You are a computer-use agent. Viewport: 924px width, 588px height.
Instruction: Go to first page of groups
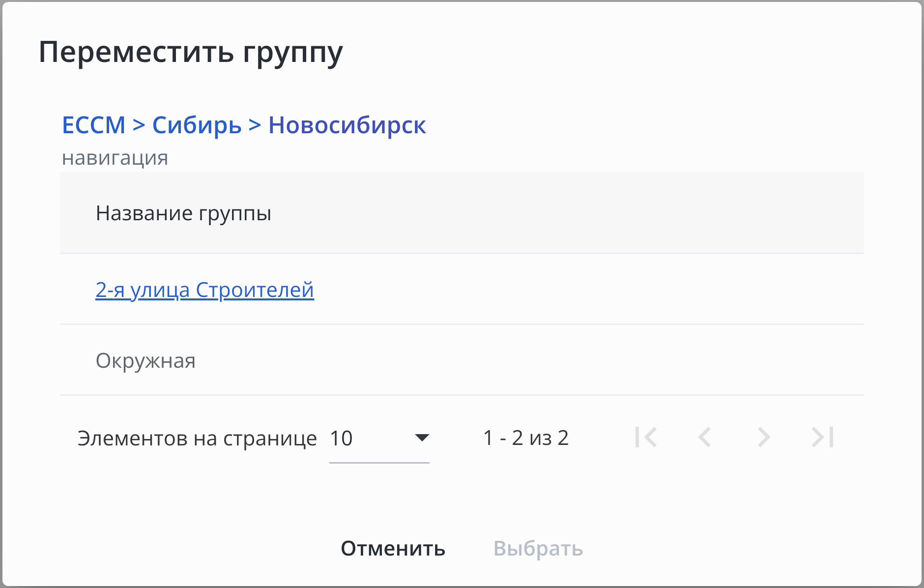tap(646, 437)
